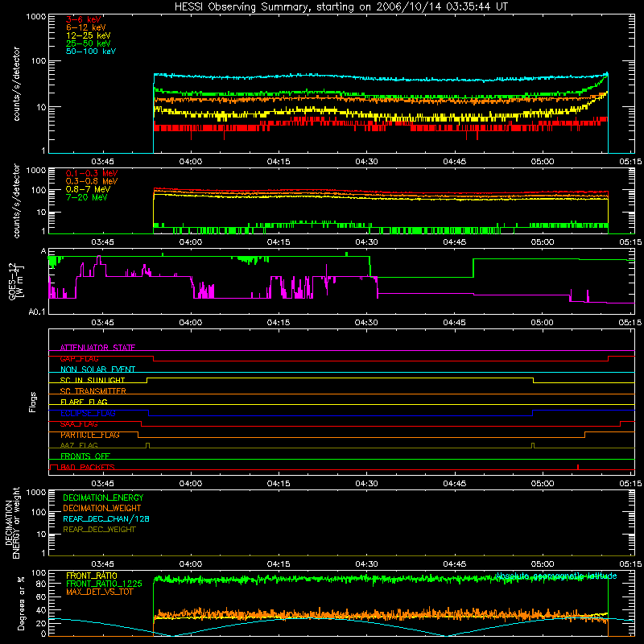
Task: Click the yellow 12-25 keV legend label
Action: tap(89, 35)
